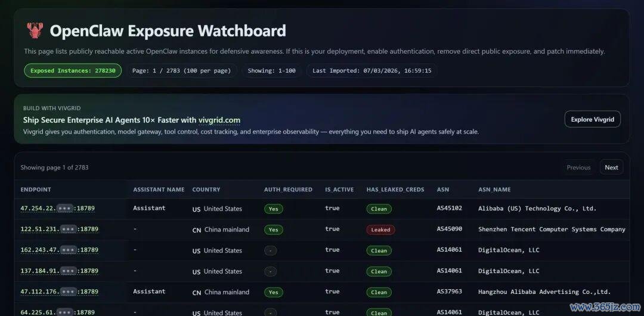Open endpoint 162.243.47 on port 18789
This screenshot has height=316, width=644.
[x=59, y=250]
